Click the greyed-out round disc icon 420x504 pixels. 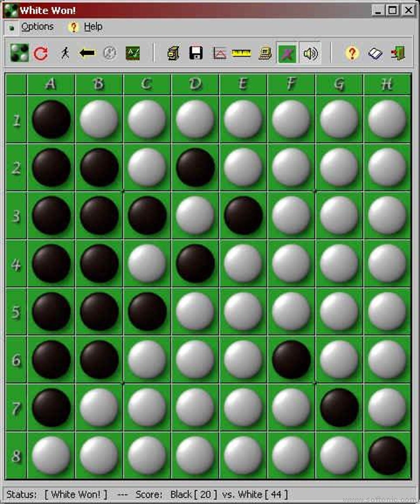(110, 53)
